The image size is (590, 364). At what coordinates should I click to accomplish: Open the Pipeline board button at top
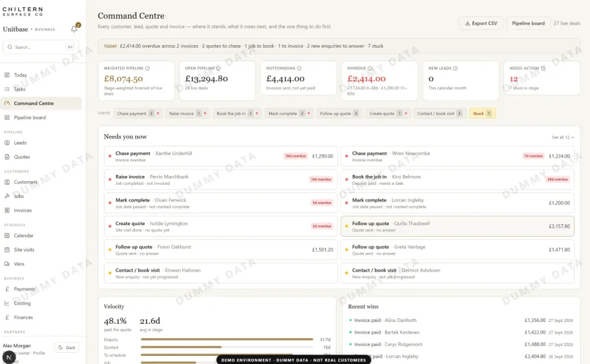click(528, 23)
